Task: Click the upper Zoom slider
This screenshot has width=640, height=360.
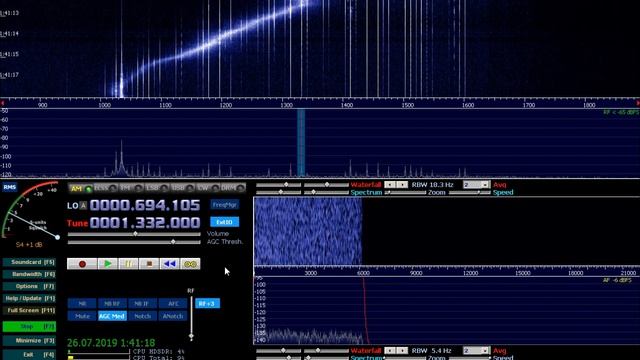Action: click(x=405, y=192)
